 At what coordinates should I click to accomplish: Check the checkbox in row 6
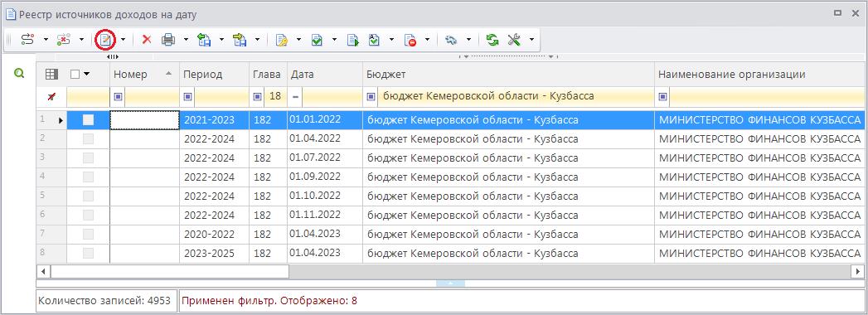pyautogui.click(x=88, y=216)
